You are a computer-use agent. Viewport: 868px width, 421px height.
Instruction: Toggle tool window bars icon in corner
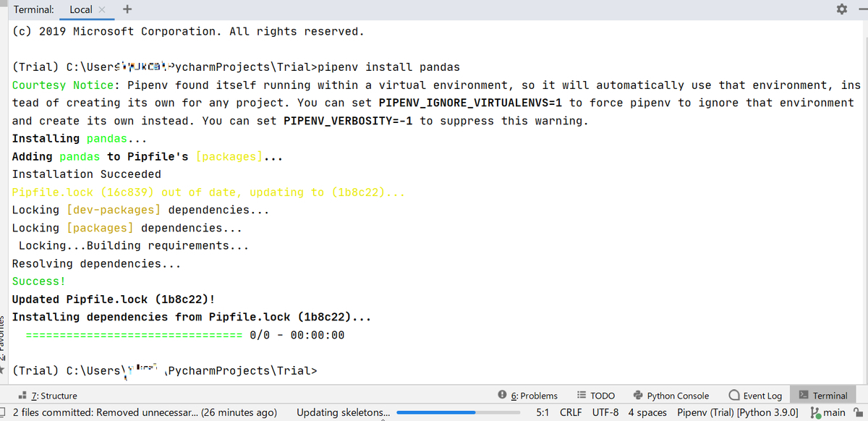click(4, 412)
